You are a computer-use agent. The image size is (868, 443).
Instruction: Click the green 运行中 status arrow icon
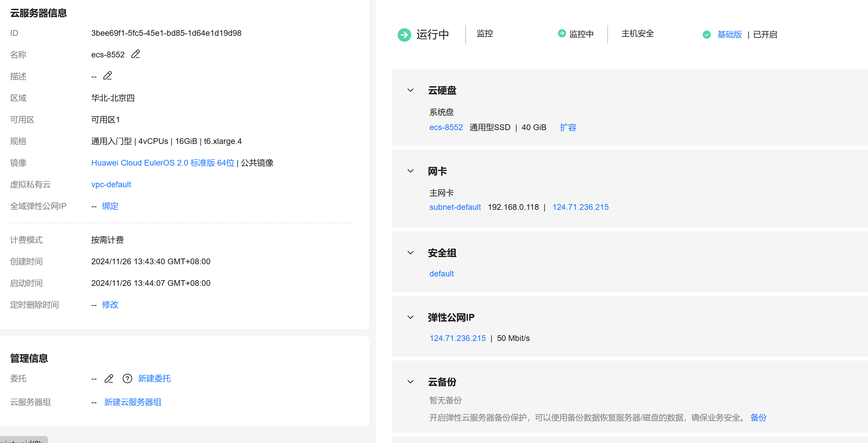point(404,34)
